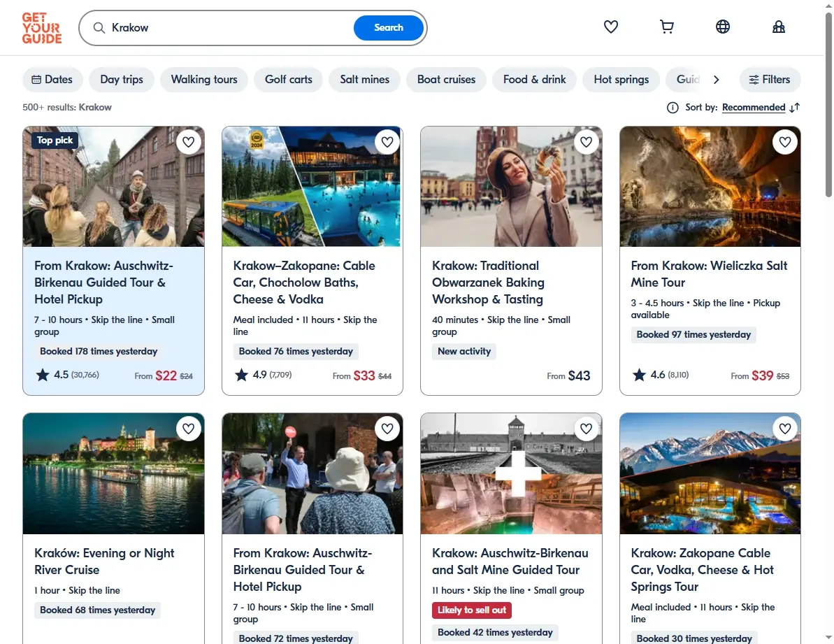Click the blue Search button
834x644 pixels.
pyautogui.click(x=388, y=28)
